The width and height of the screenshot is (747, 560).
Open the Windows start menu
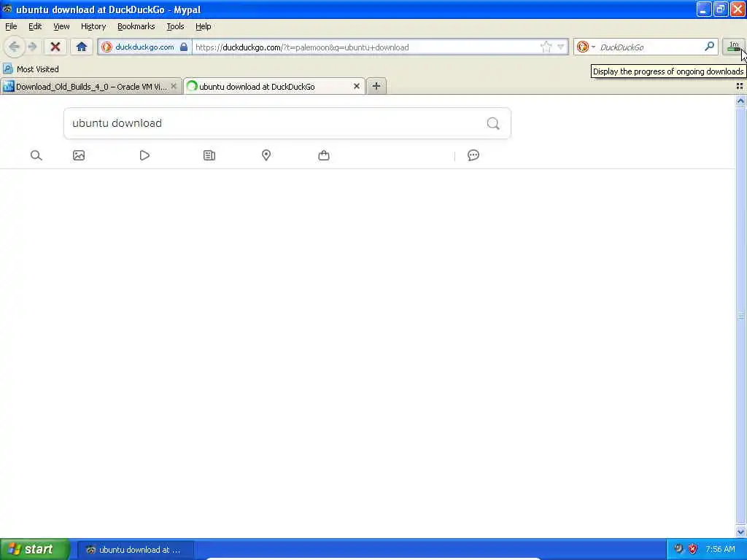coord(35,549)
